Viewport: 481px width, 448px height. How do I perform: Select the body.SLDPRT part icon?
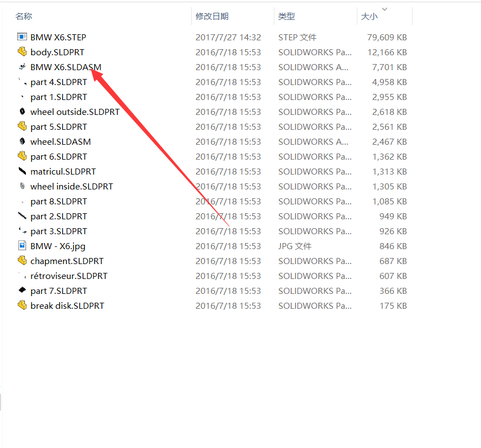click(22, 52)
